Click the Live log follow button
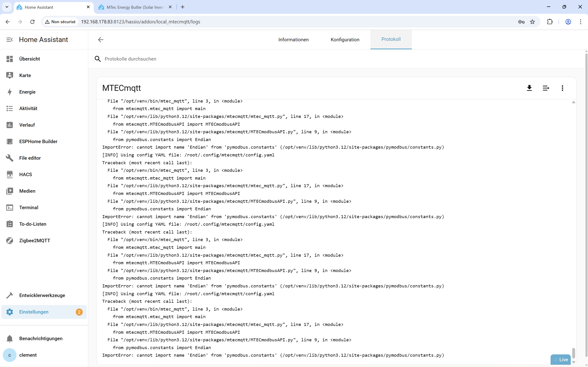The width and height of the screenshot is (588, 367). [x=561, y=359]
